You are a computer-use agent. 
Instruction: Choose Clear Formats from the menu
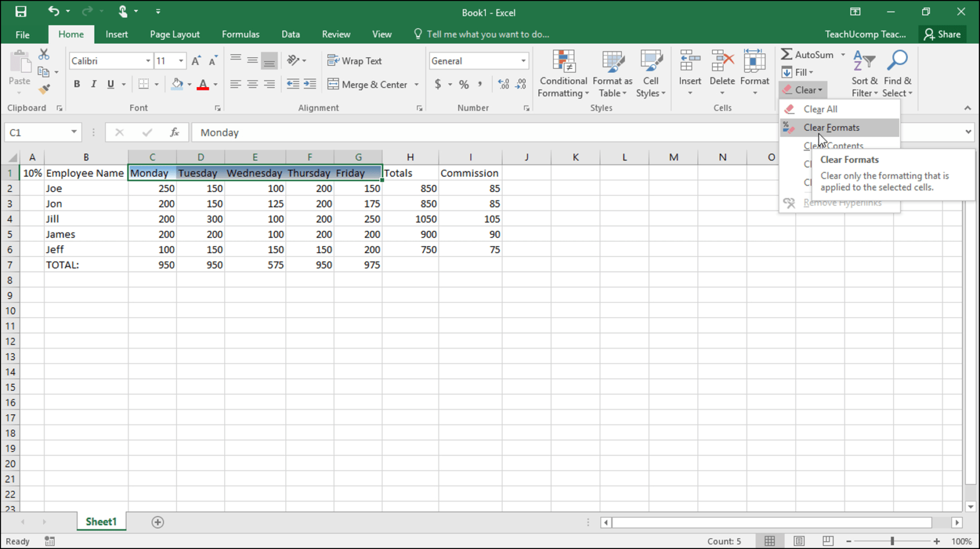[x=831, y=127]
